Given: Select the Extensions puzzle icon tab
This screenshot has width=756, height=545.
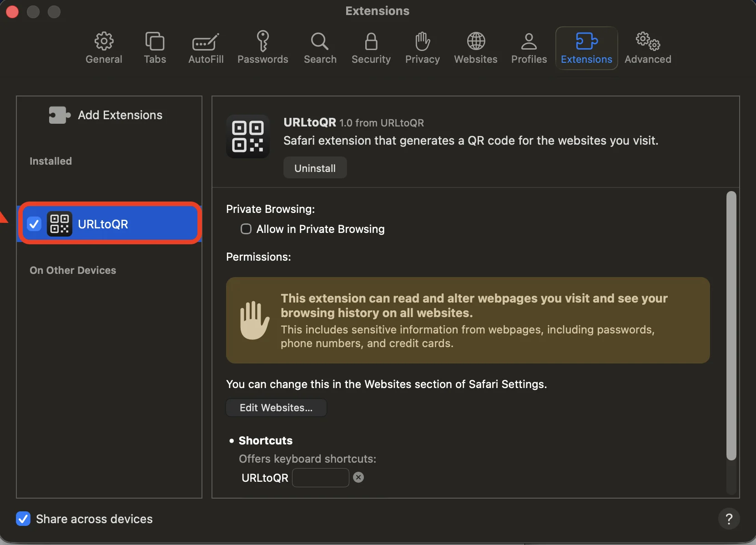Looking at the screenshot, I should pos(586,48).
